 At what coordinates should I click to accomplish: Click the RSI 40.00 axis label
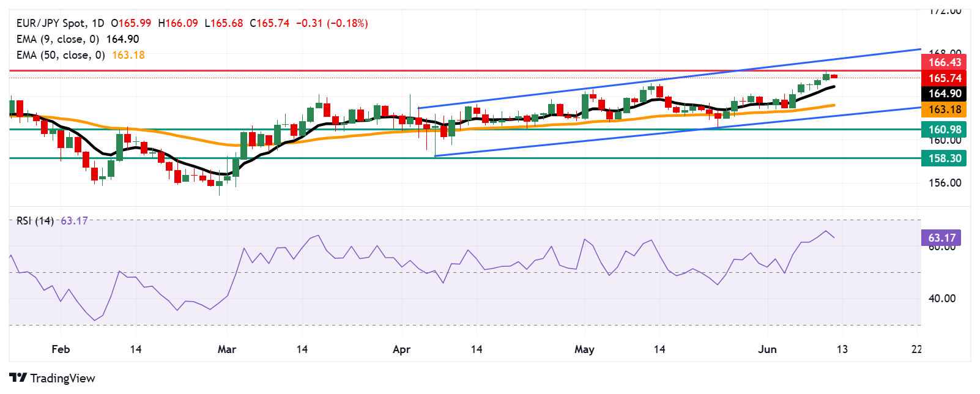point(942,299)
